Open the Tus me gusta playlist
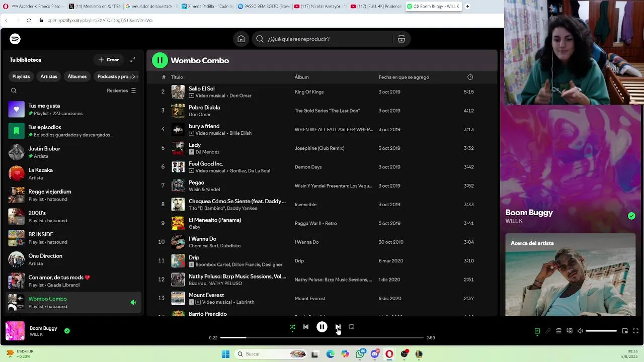The height and width of the screenshot is (362, 644). (x=73, y=109)
